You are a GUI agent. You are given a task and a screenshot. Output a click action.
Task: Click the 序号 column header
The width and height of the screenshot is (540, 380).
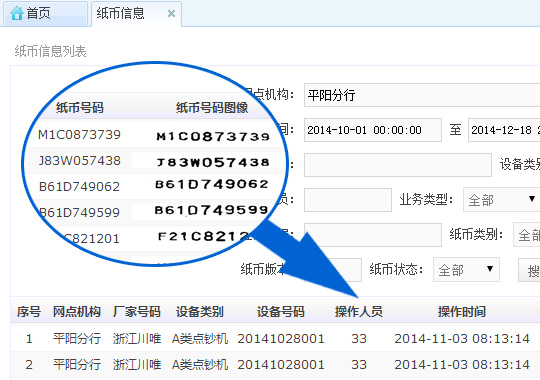pos(29,312)
